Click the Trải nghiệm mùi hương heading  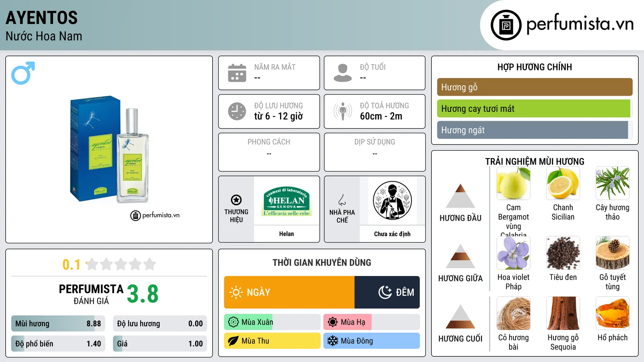(x=535, y=162)
